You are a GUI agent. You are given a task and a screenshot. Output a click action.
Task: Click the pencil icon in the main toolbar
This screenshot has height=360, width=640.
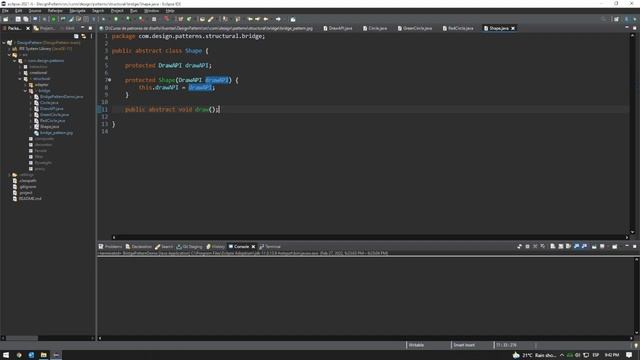[211, 19]
